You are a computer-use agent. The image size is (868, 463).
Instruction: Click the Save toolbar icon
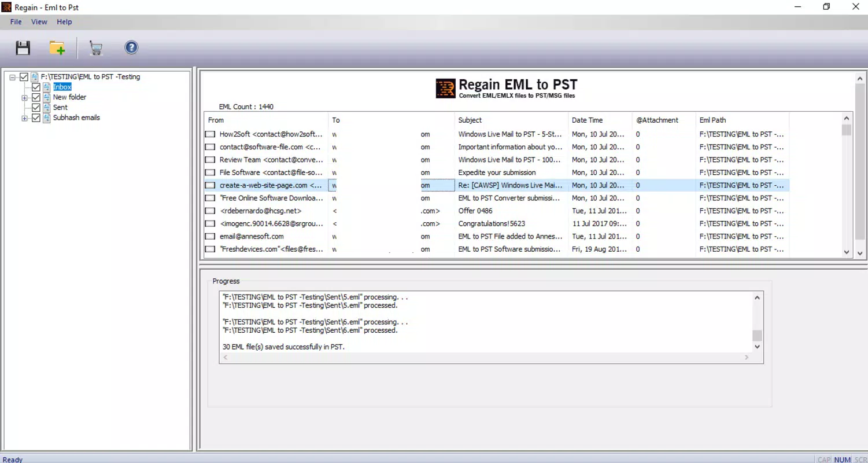(23, 47)
